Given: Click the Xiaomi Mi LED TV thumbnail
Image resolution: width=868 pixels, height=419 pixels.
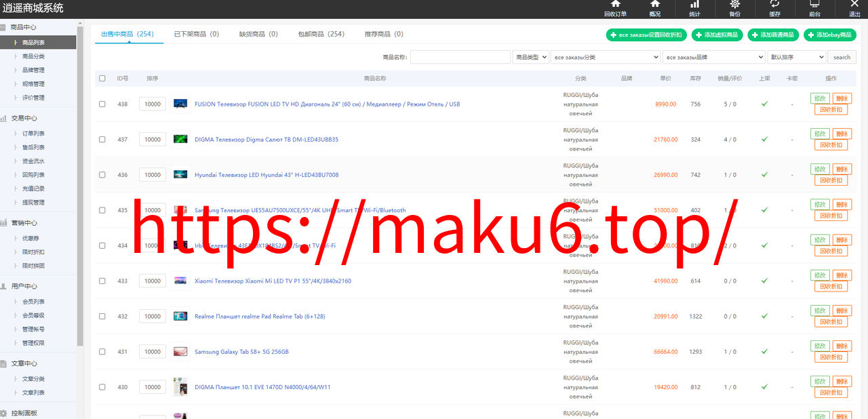Looking at the screenshot, I should 180,281.
